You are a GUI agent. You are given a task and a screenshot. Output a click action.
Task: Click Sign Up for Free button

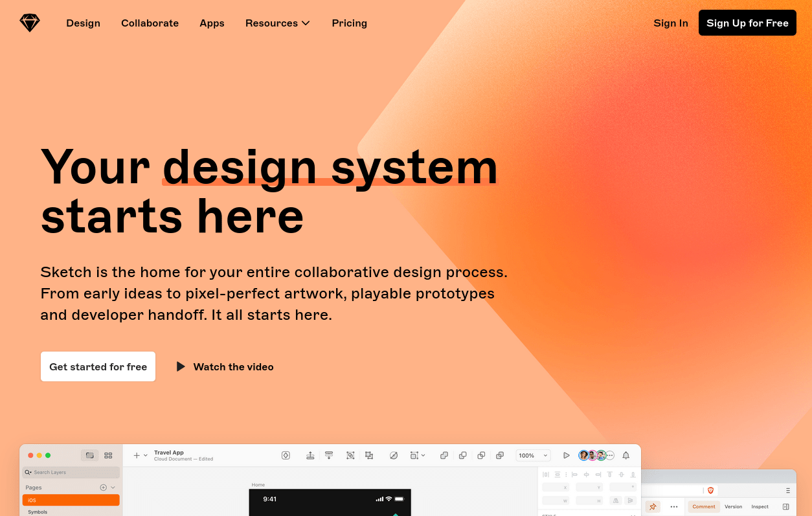(x=747, y=23)
